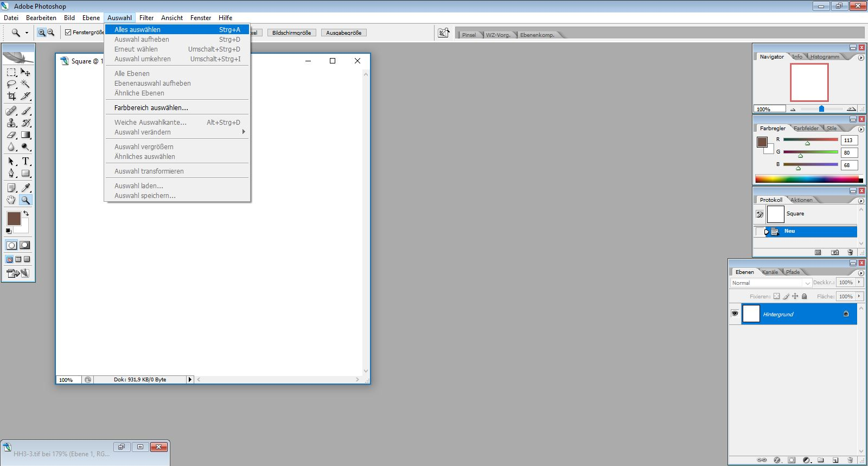Reset to default foreground and background colors
868x466 pixels.
click(x=8, y=231)
